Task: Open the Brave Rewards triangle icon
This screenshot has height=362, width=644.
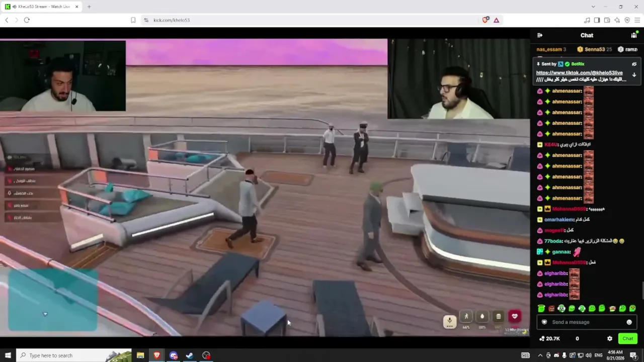Action: click(x=496, y=20)
